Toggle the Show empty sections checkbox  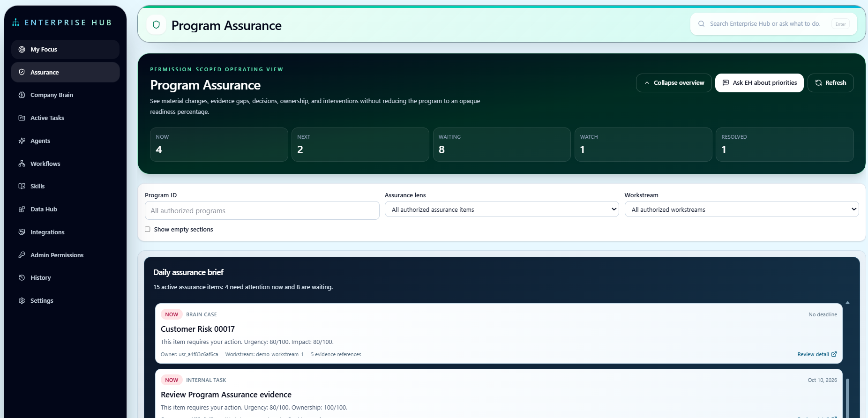click(148, 229)
